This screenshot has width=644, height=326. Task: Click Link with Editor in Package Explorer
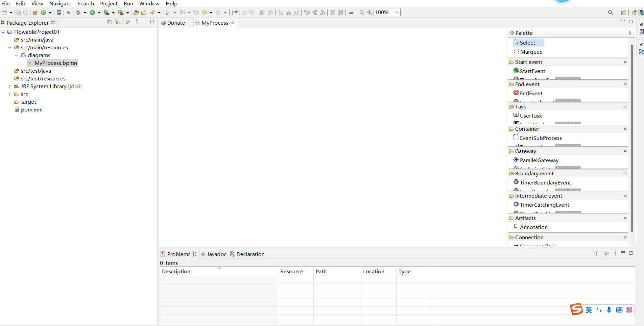tap(117, 22)
